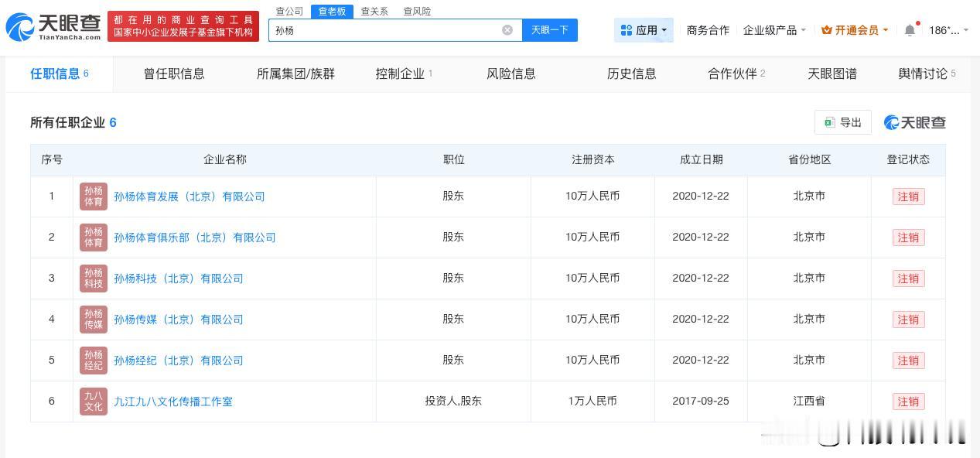This screenshot has width=980, height=458.
Task: Open the 风险信息 tab
Action: coord(511,74)
